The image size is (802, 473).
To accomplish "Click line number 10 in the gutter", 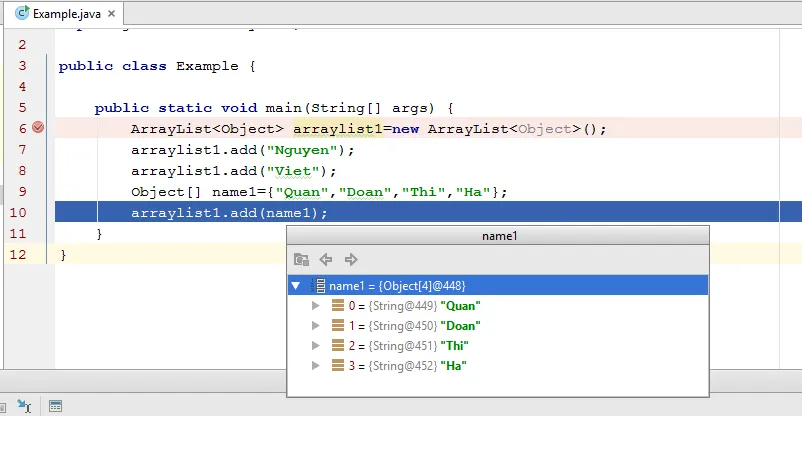I will tap(18, 213).
